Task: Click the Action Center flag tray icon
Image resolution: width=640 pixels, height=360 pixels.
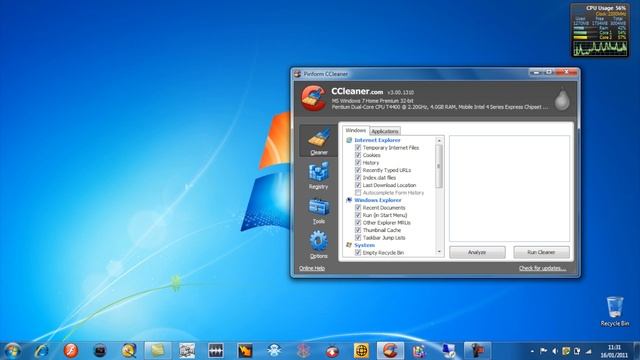Action: (x=544, y=351)
